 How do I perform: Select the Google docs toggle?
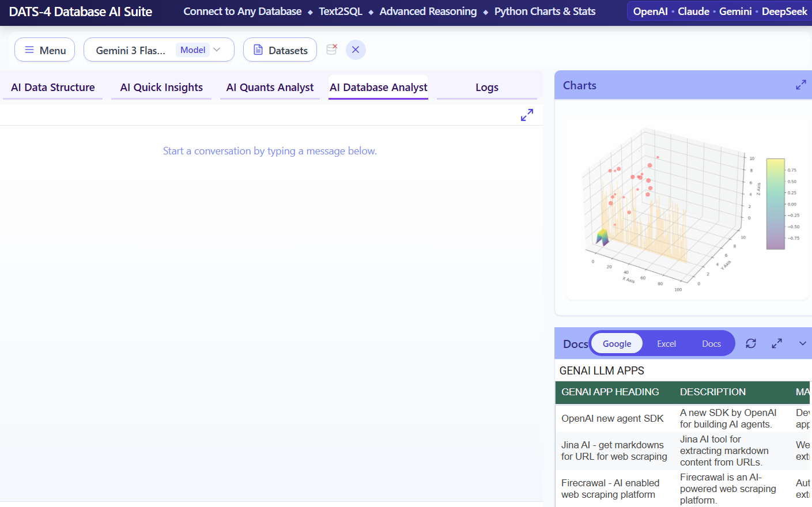[617, 343]
